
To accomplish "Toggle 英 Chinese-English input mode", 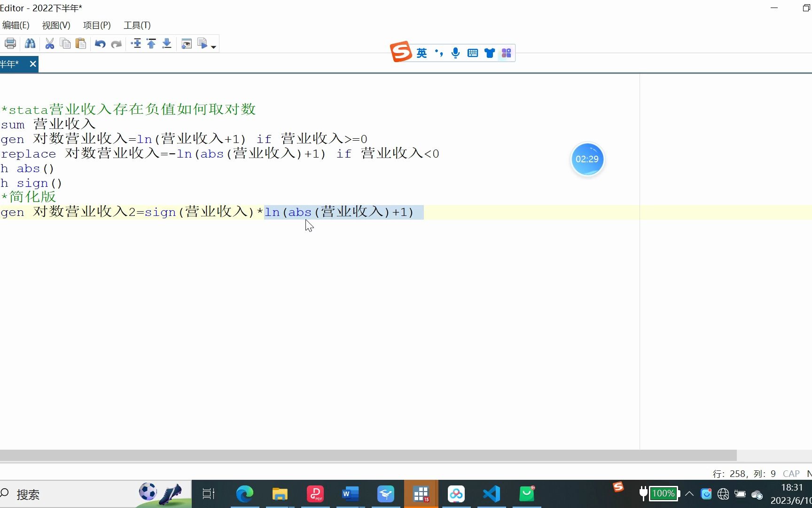I will pyautogui.click(x=422, y=53).
